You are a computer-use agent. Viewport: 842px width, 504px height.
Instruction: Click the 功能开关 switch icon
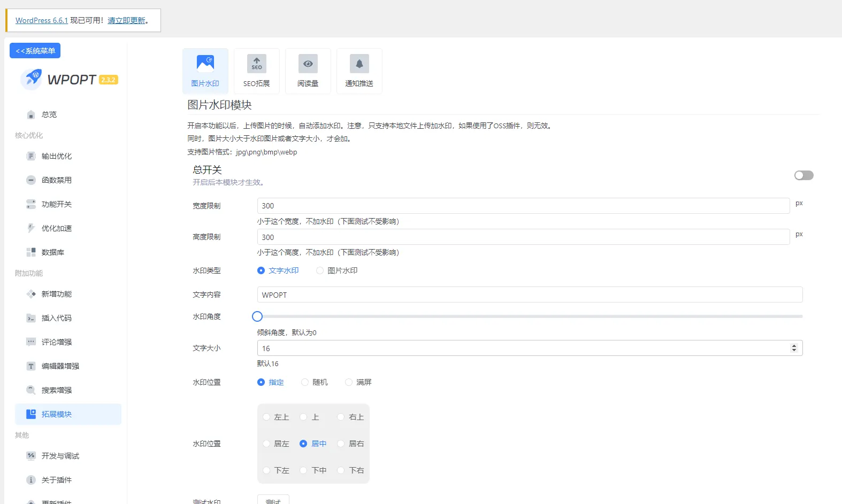(31, 204)
